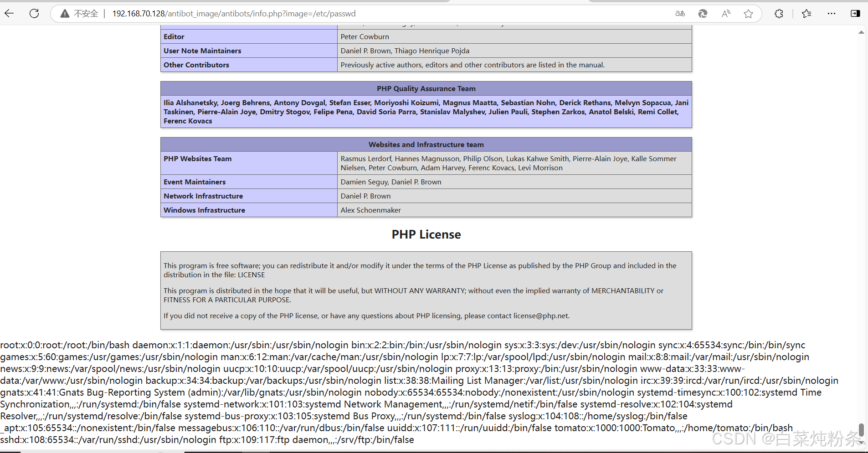Open the favorites list

click(x=806, y=14)
